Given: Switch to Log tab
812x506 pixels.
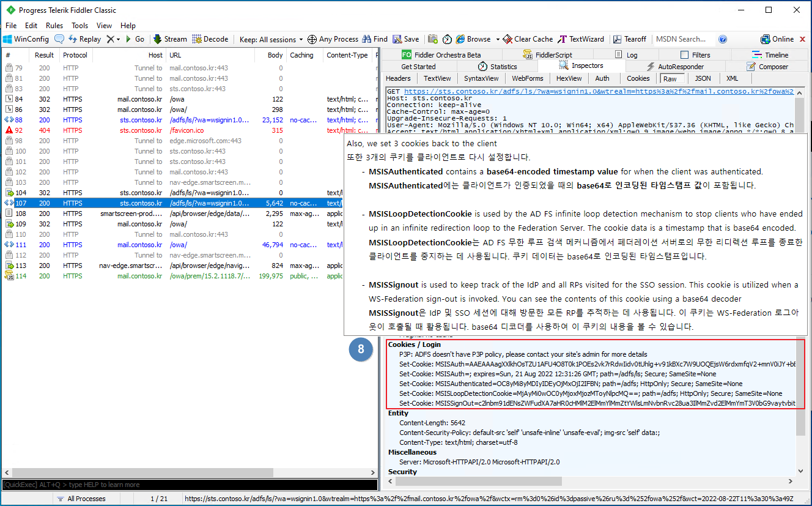Looking at the screenshot, I should (627, 55).
